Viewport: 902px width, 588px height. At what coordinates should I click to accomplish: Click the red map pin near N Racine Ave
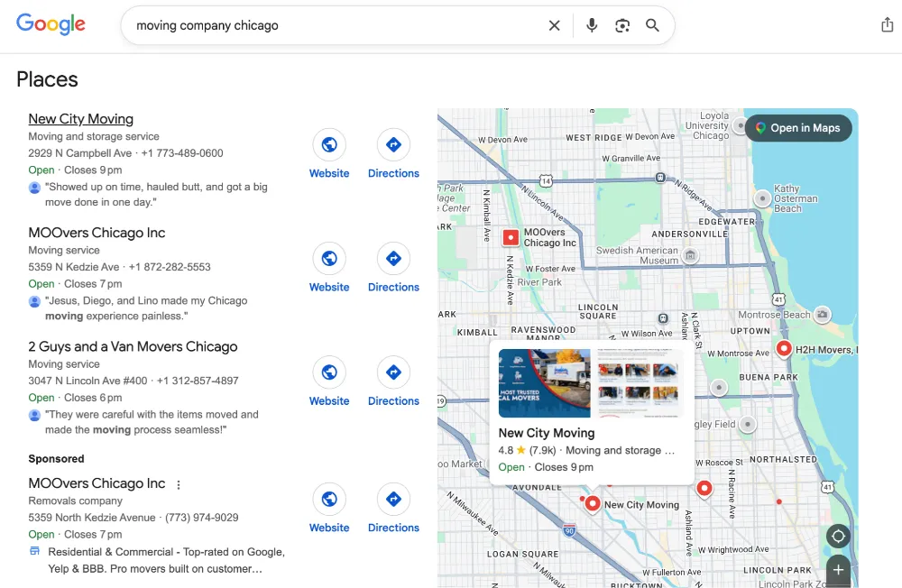[704, 489]
